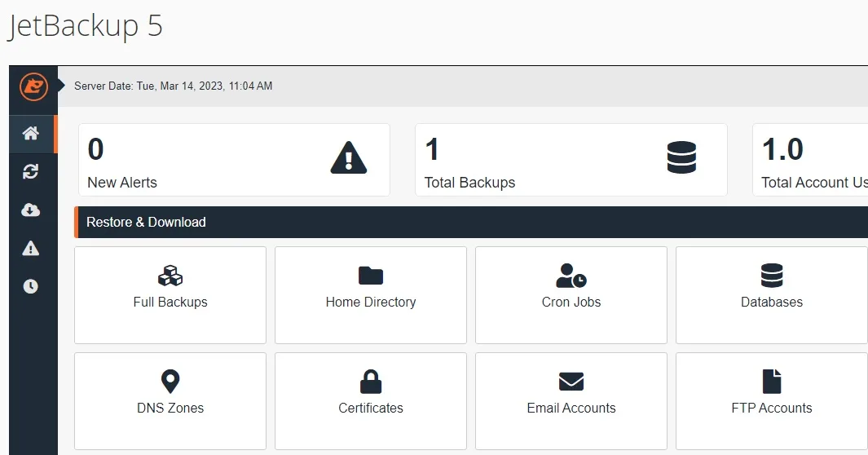Open the Full Backups tile
Viewport: 868px width, 455px height.
tap(170, 294)
